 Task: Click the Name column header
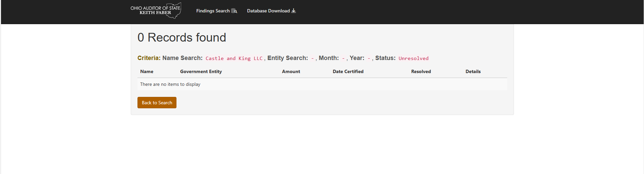point(147,71)
